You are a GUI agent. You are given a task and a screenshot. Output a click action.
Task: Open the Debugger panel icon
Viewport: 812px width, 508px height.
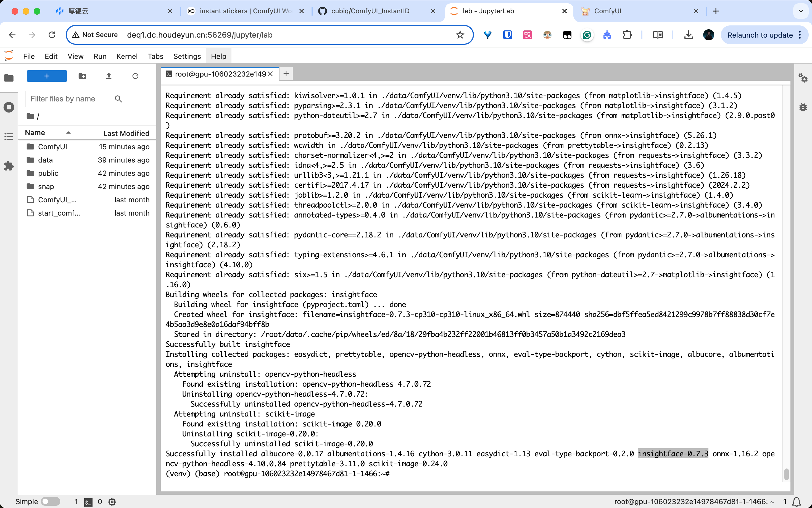click(x=803, y=108)
